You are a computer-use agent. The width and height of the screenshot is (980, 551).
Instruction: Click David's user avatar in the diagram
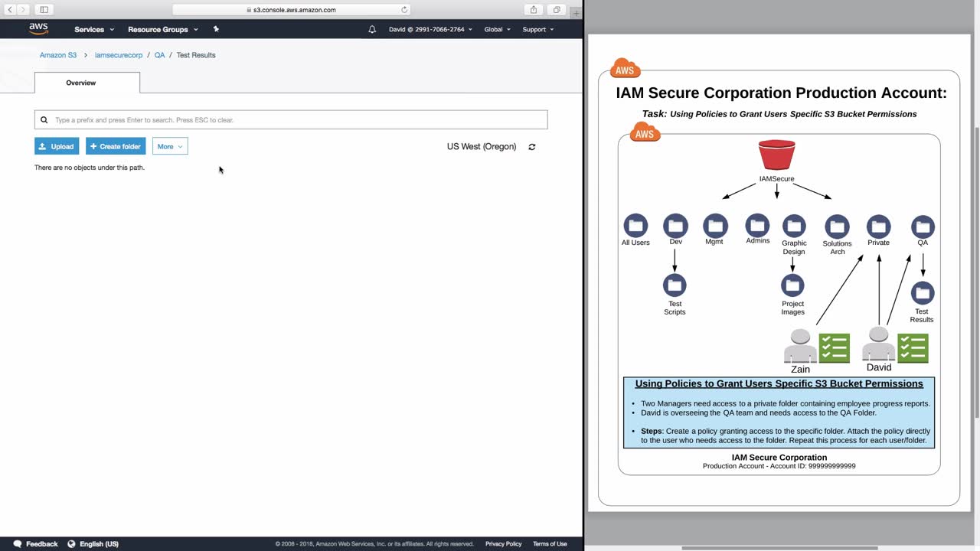pyautogui.click(x=878, y=344)
